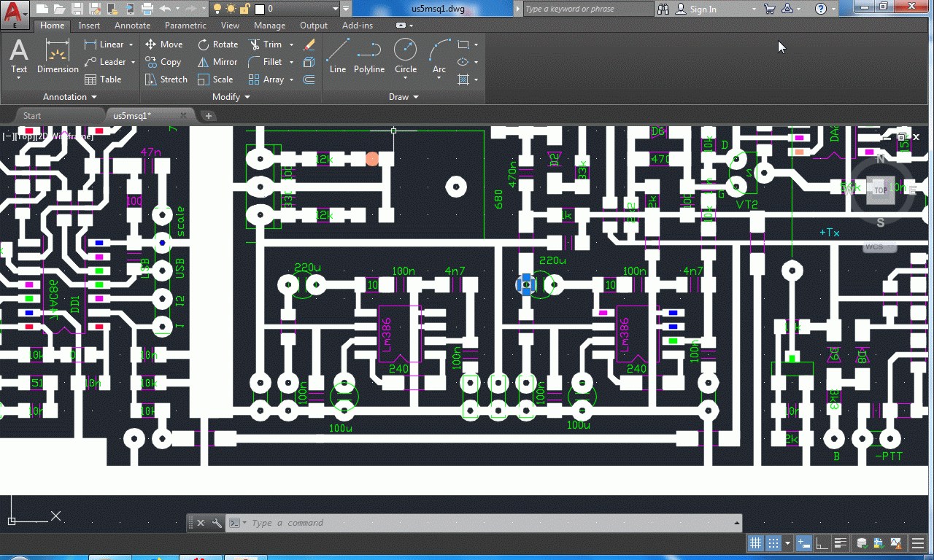This screenshot has width=934, height=560.
Task: Toggle ortho mode in status bar
Action: pos(822,543)
